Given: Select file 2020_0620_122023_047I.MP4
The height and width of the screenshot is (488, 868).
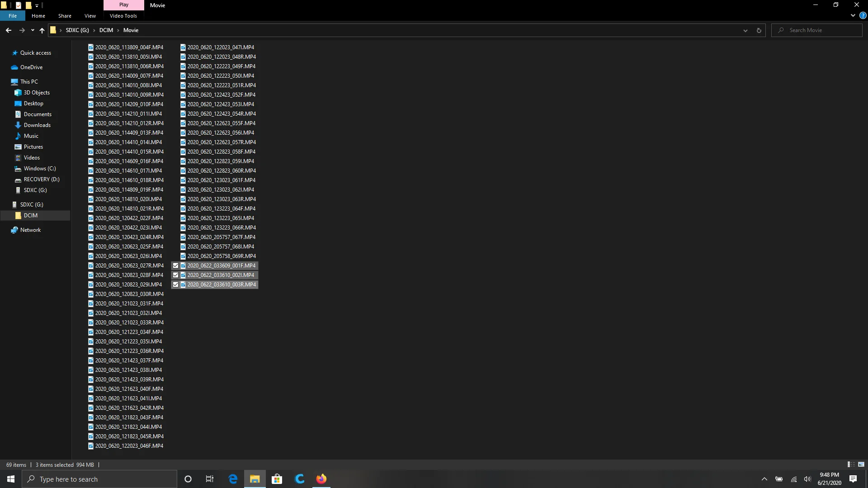Looking at the screenshot, I should point(221,47).
